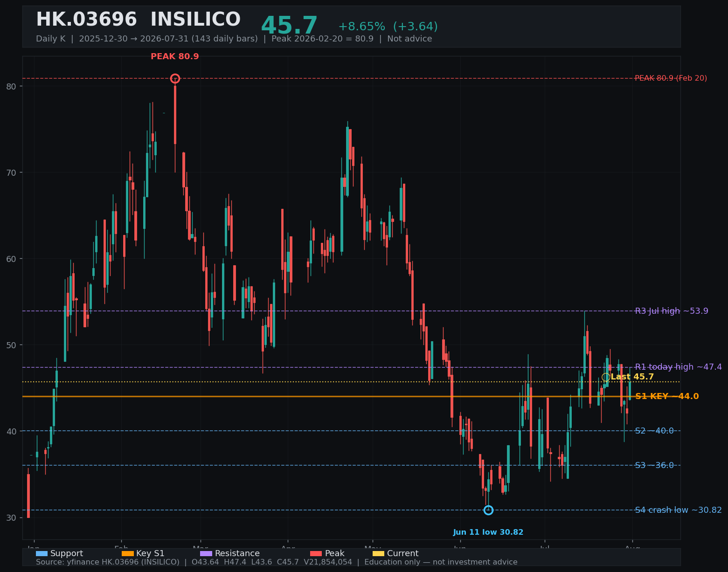Click the "S2 ~40.0" support label
This screenshot has width=728, height=572.
click(654, 431)
